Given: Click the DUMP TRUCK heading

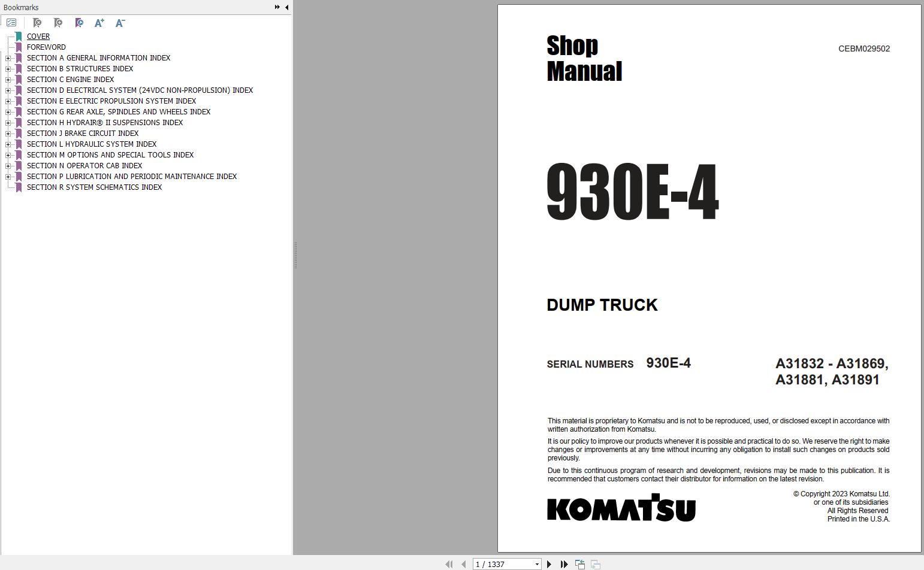Looking at the screenshot, I should tap(602, 305).
